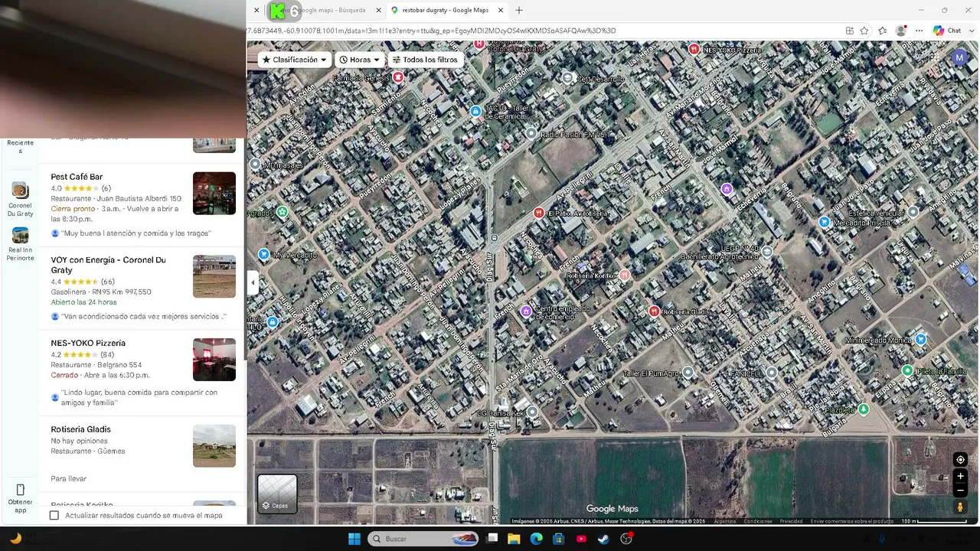Select the E.E.T. N° 40 school marker
The height and width of the screenshot is (551, 980).
767,251
